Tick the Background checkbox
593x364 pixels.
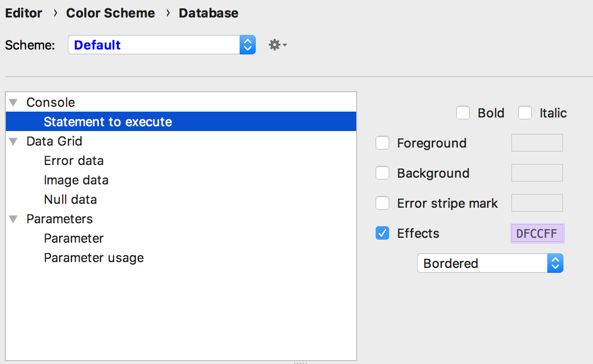pyautogui.click(x=382, y=173)
